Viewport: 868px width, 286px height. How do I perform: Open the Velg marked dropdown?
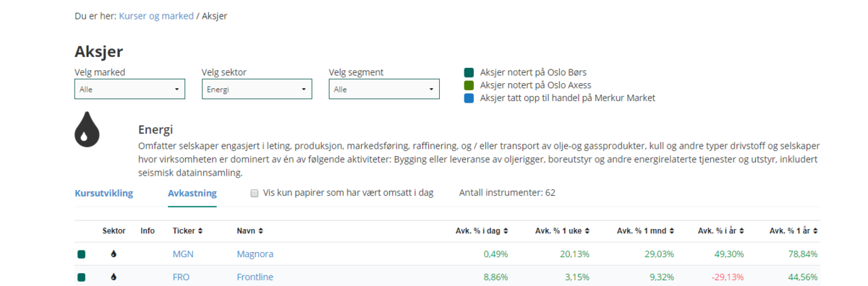point(129,89)
